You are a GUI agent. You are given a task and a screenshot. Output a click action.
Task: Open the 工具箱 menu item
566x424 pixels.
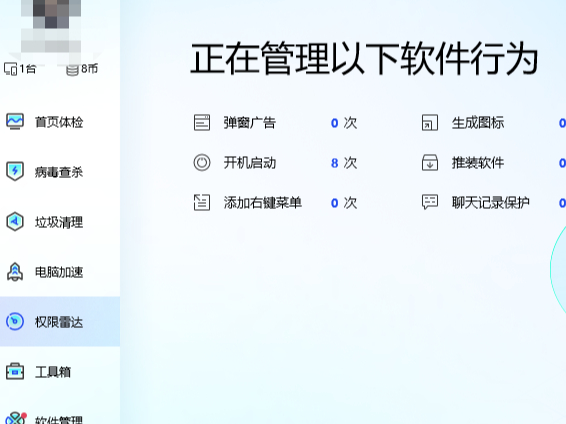(60, 371)
